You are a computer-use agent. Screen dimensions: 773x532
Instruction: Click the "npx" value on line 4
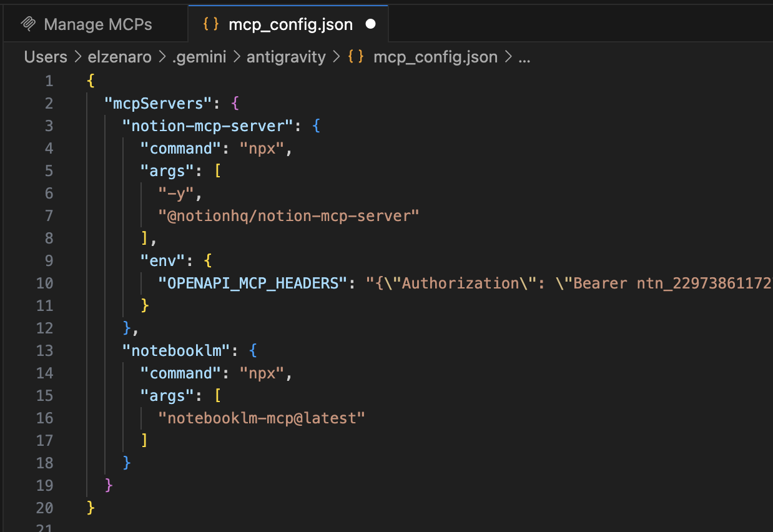(x=262, y=149)
